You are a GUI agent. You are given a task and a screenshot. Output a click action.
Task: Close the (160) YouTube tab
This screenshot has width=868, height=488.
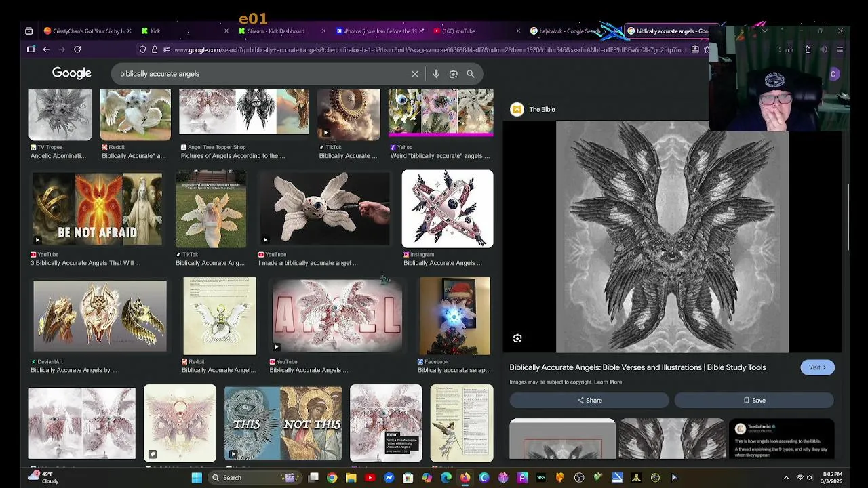[518, 30]
